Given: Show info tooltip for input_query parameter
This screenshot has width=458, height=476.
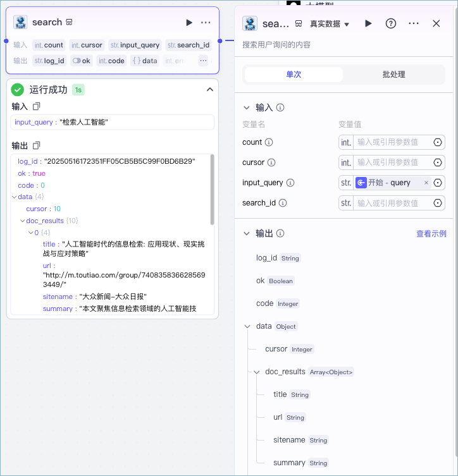Looking at the screenshot, I should click(290, 183).
